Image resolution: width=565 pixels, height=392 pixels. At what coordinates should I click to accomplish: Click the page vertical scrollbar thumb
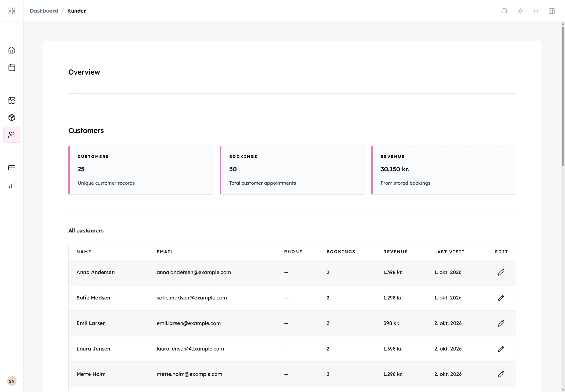563,96
